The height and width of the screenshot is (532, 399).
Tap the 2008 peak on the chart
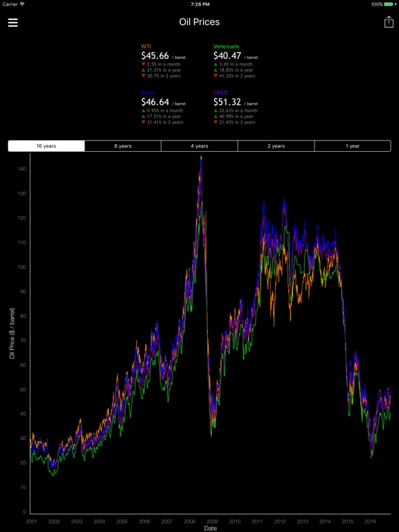click(x=201, y=157)
